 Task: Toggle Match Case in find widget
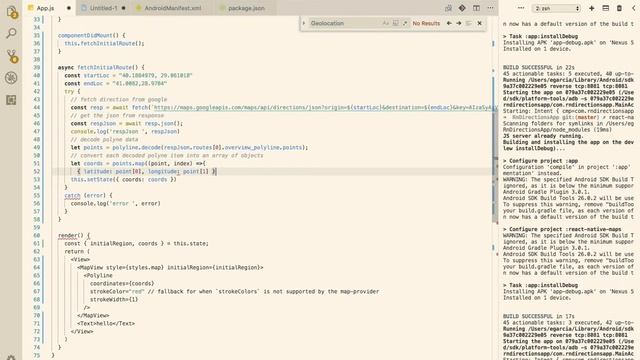(386, 23)
